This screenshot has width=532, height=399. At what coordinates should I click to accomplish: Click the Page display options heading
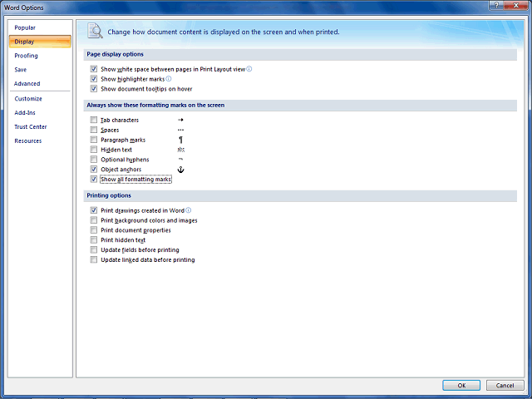(115, 54)
